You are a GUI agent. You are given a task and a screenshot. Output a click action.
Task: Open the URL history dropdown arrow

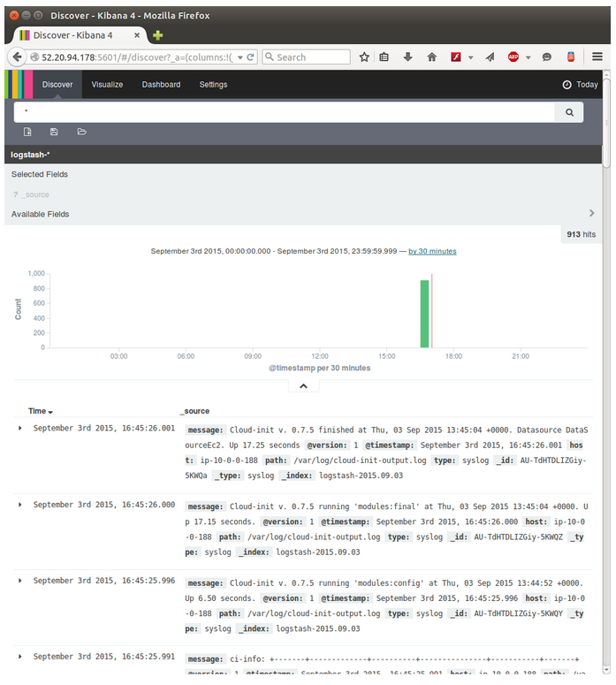click(240, 57)
